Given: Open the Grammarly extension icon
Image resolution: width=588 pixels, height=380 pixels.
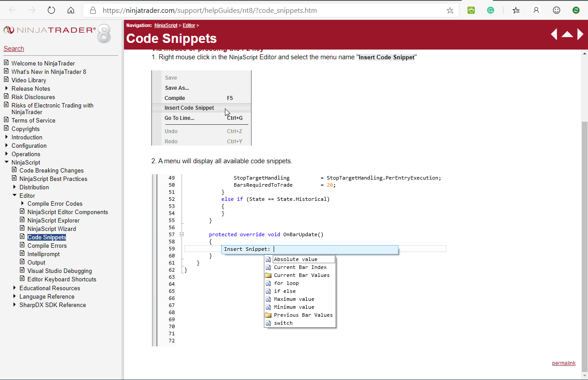Looking at the screenshot, I should [x=491, y=10].
